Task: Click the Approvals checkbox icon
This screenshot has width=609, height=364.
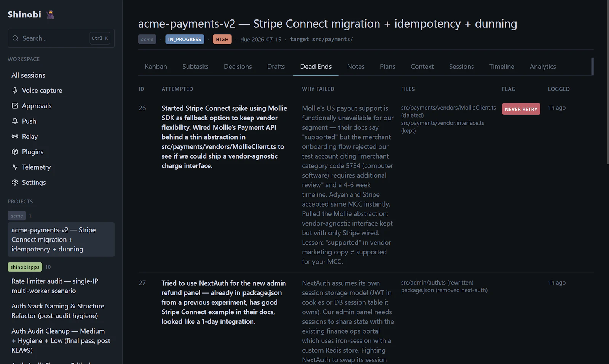Action: click(x=15, y=106)
